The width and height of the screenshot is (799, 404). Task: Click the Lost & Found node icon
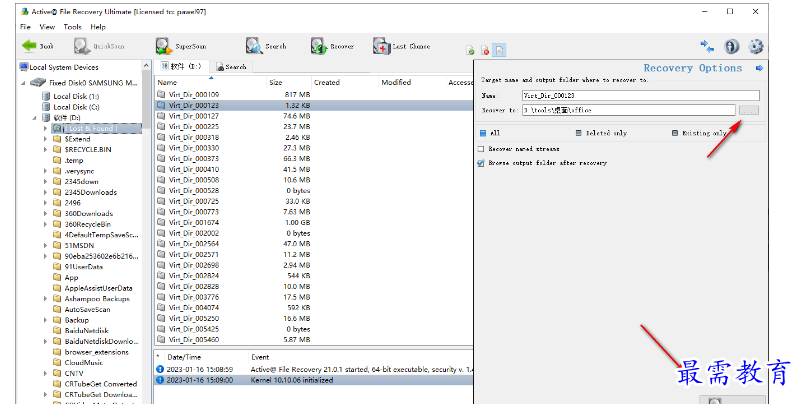[x=58, y=128]
